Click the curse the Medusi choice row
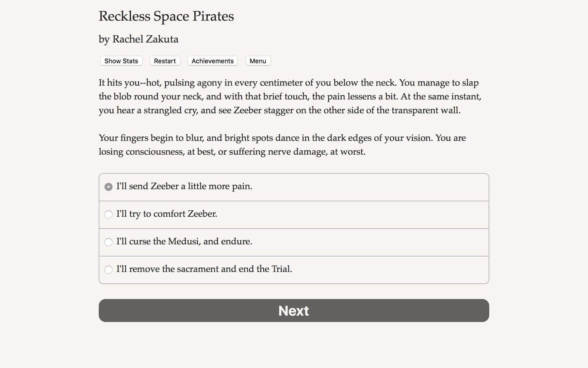588x368 pixels. point(184,242)
